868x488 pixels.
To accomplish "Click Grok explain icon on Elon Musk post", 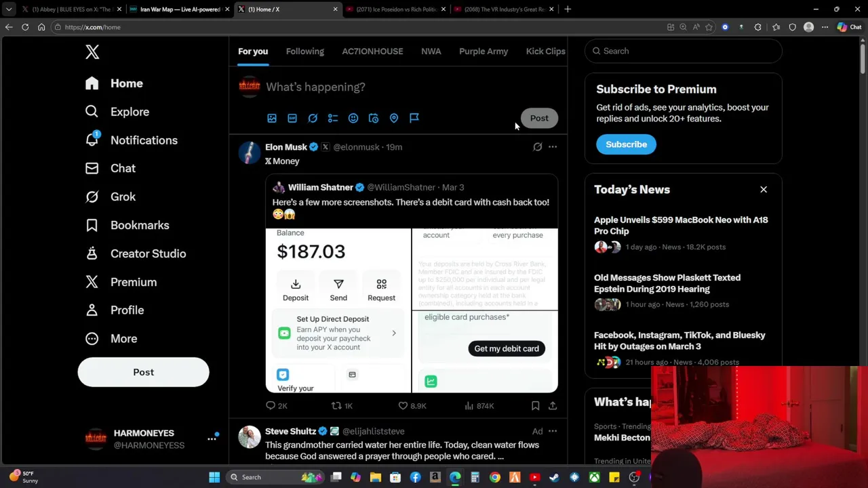I will tap(538, 146).
